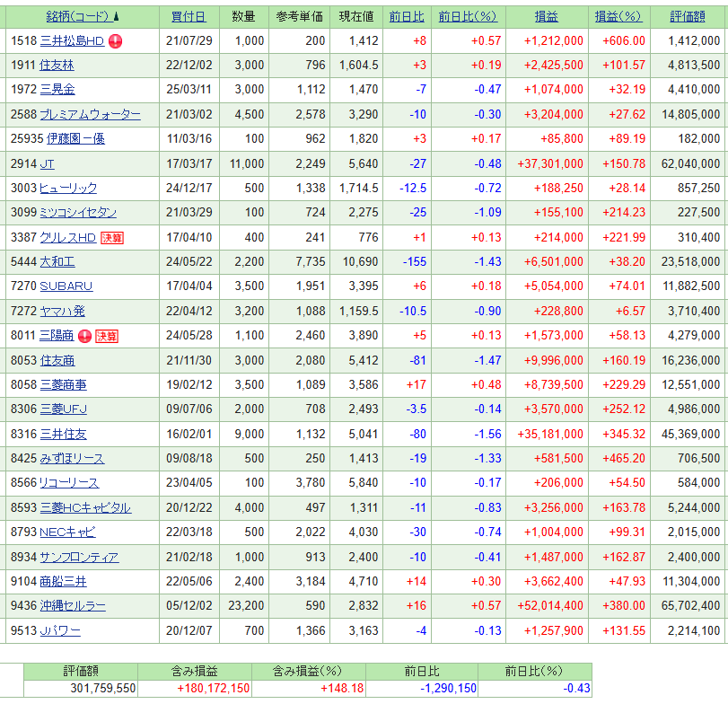
Task: Sort by the 前日比 column header
Action: coord(408,16)
